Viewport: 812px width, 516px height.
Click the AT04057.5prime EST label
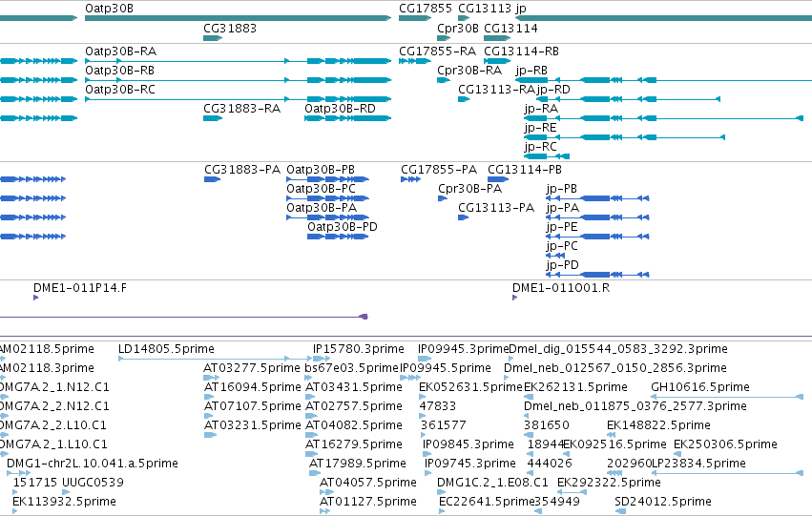click(368, 484)
